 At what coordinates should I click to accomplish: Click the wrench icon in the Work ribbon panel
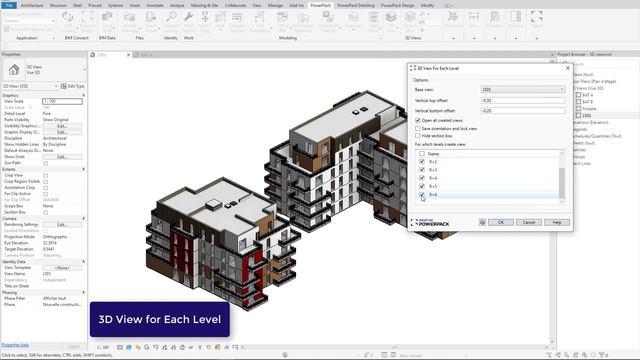(x=188, y=17)
